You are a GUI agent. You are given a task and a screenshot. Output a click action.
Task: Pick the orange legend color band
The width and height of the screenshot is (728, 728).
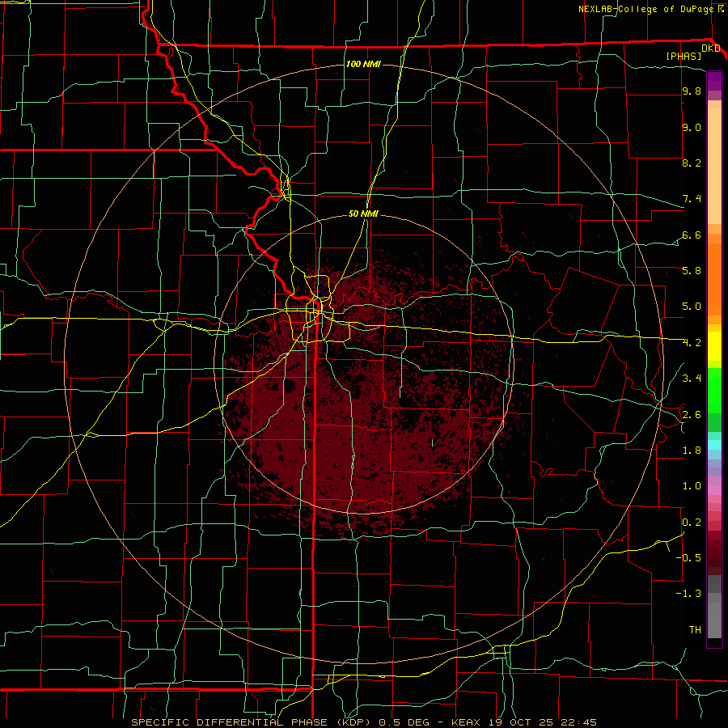714,280
